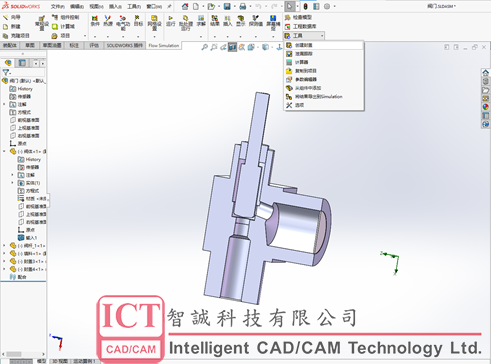This screenshot has width=491, height=364.
Task: Toggle the Section View in the view toolbar
Action: coord(232,47)
